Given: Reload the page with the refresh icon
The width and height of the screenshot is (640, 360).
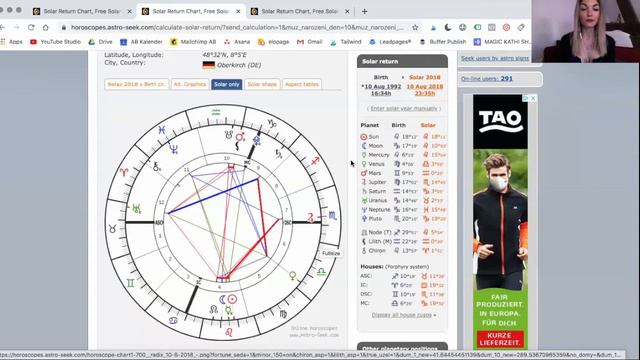Looking at the screenshot, I should click(31, 27).
